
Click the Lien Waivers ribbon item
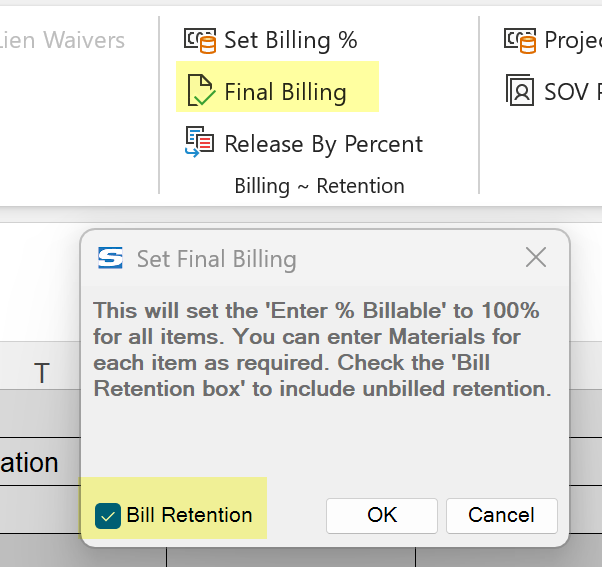[x=62, y=40]
